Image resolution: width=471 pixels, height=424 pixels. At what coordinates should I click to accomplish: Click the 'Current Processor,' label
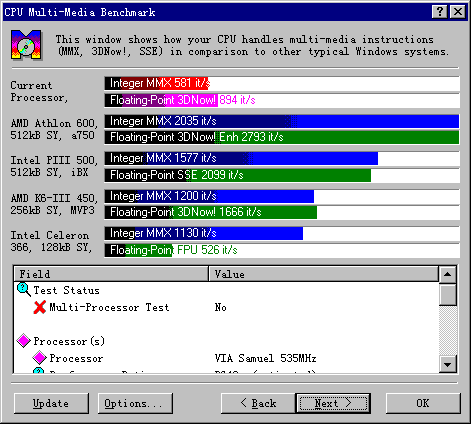click(39, 92)
